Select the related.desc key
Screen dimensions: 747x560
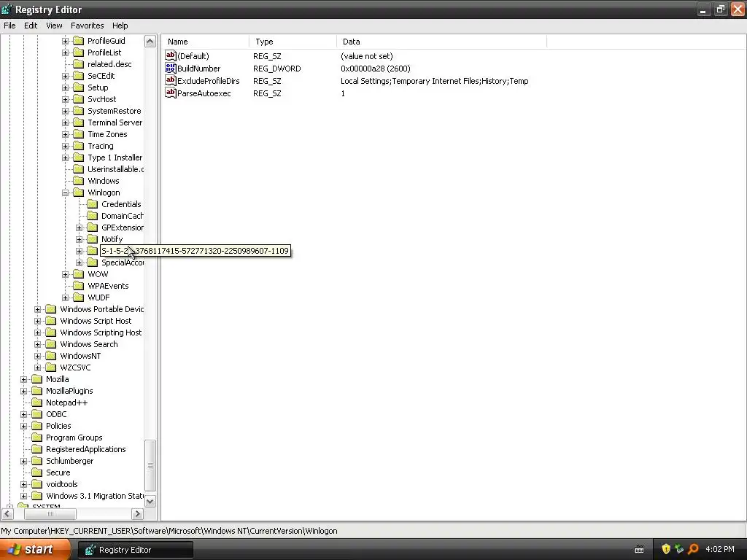(109, 64)
